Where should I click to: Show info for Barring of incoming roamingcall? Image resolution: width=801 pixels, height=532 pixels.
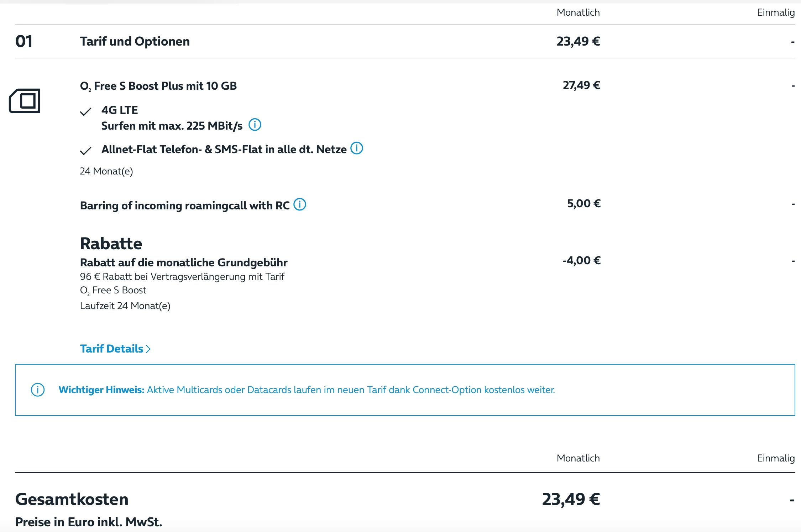click(300, 205)
